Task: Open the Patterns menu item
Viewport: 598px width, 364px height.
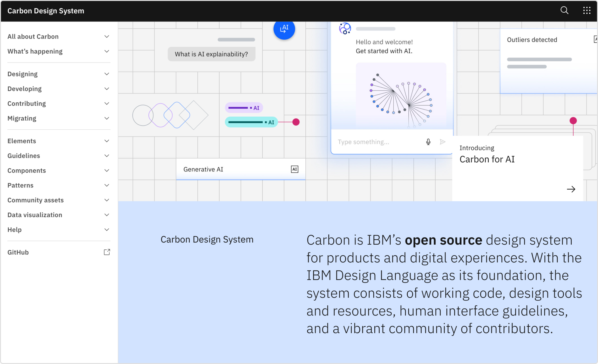Action: pyautogui.click(x=59, y=185)
